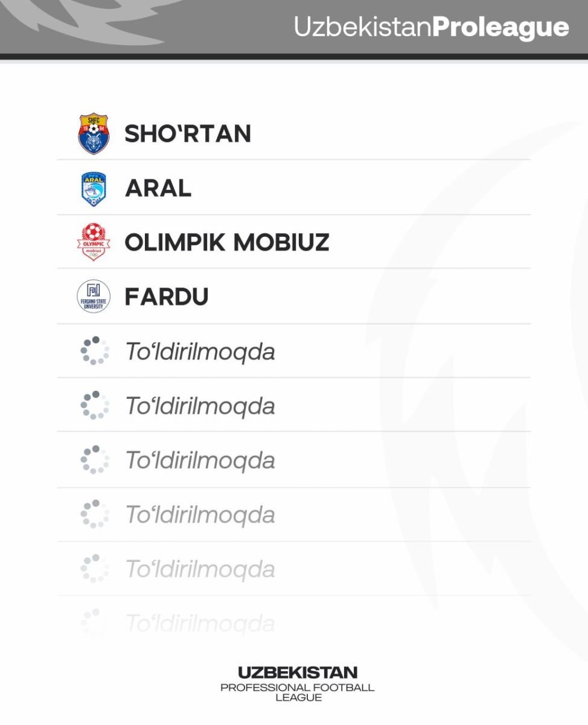Select the first To'ldirilmoqda placeholder text
Viewport: 588px width, 725px height.
tap(200, 352)
